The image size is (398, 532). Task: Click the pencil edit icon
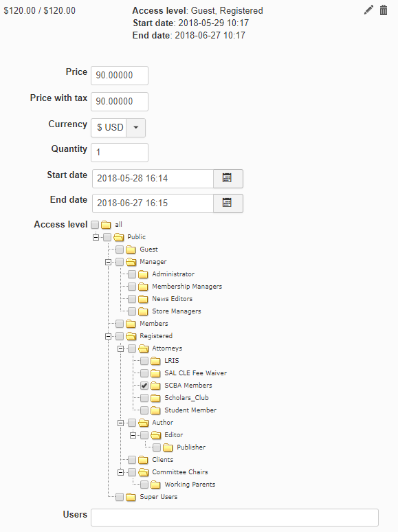(368, 10)
